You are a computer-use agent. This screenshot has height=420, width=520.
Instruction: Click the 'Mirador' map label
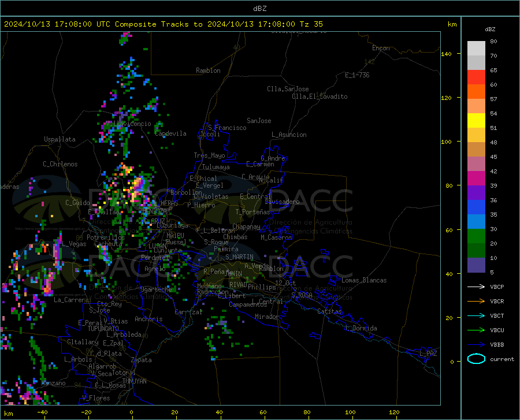[267, 317]
